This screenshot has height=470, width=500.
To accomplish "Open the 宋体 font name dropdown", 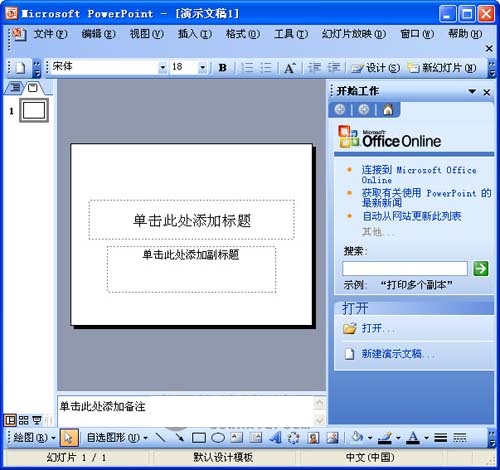I will point(163,68).
